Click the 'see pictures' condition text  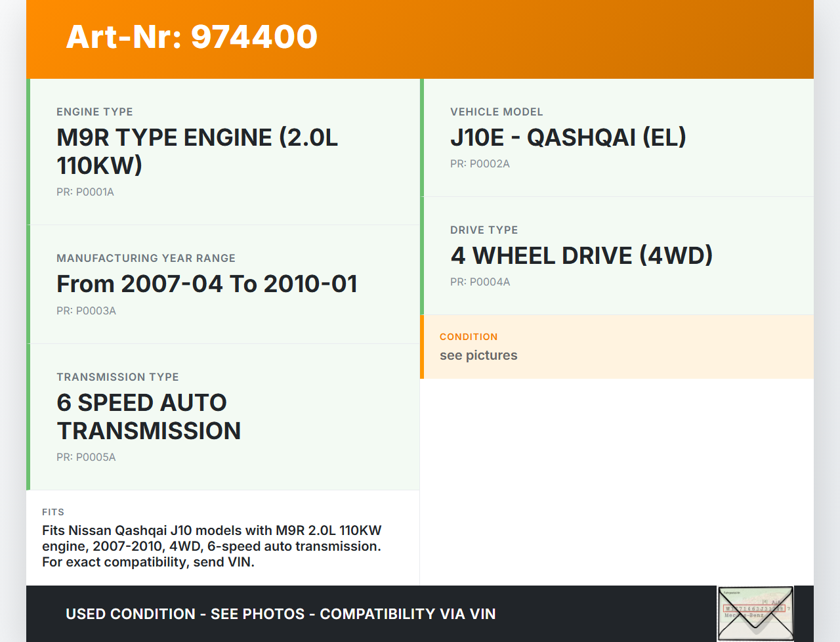tap(478, 355)
